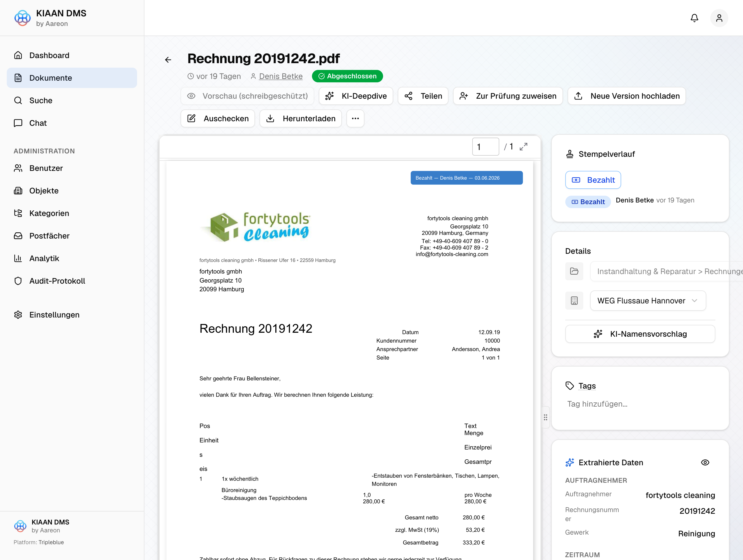Open the notifications bell
Viewport: 743px width, 560px height.
pyautogui.click(x=694, y=18)
